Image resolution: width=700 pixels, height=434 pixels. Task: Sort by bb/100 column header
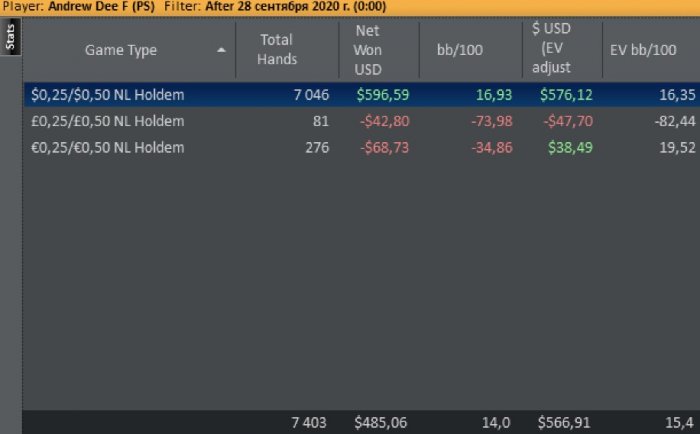[x=458, y=49]
